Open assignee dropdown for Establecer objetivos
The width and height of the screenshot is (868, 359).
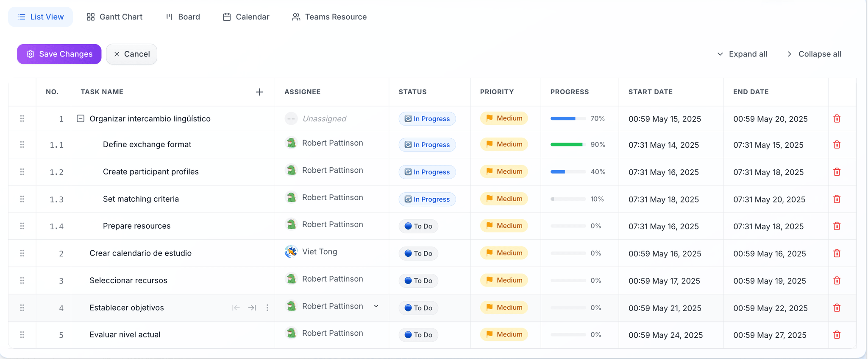[x=376, y=306]
